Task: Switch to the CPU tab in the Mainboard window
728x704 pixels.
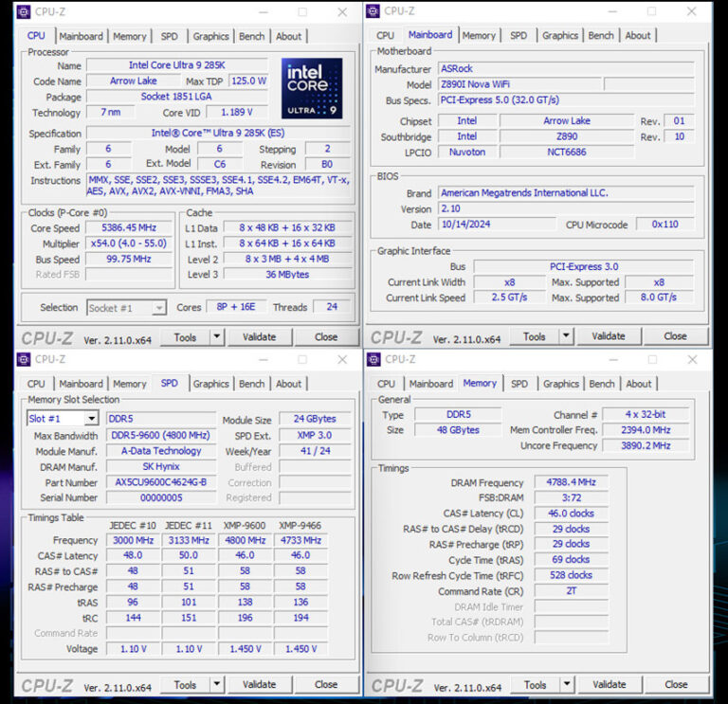Action: coord(385,35)
